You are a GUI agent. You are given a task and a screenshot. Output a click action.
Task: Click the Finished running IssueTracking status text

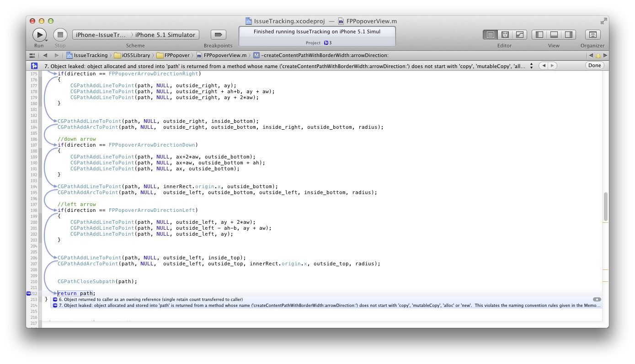click(x=317, y=32)
